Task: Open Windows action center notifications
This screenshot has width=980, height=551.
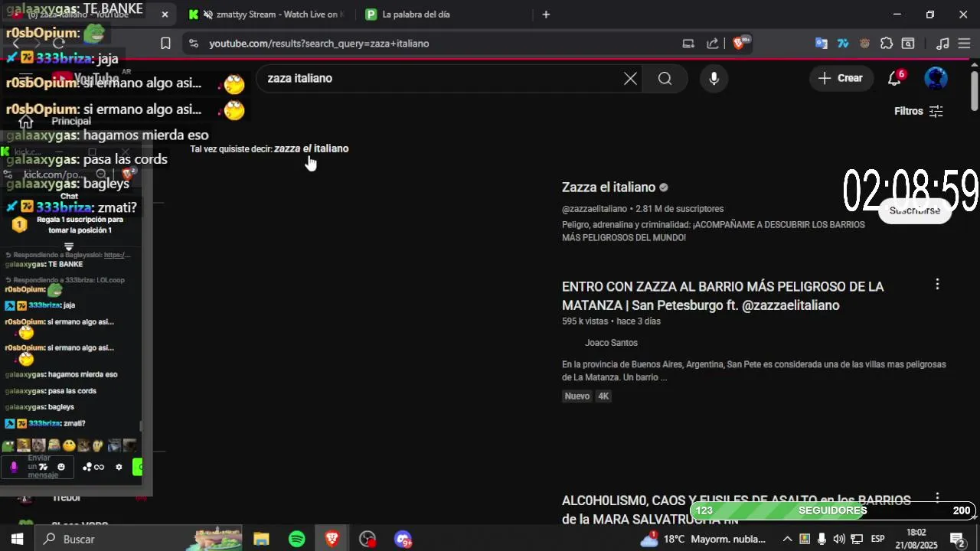Action: [957, 540]
